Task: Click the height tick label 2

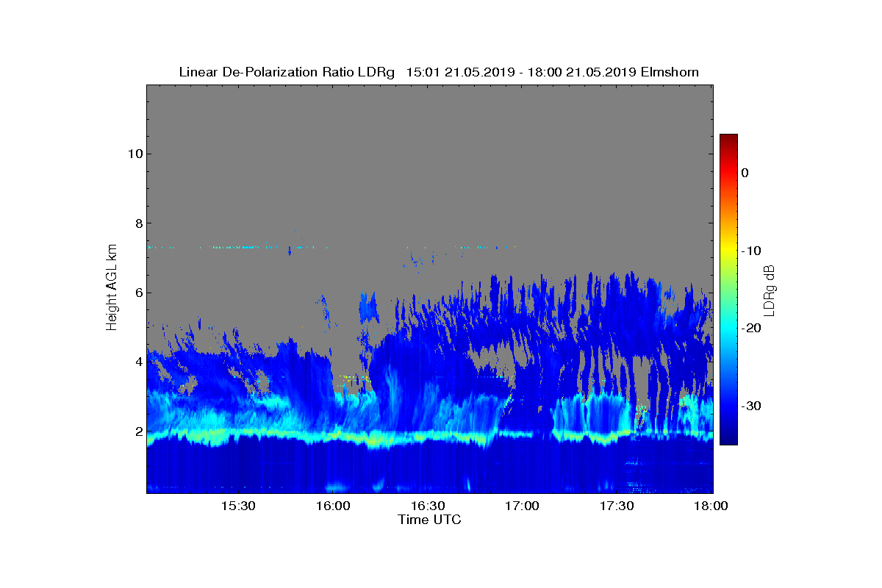Action: tap(137, 431)
